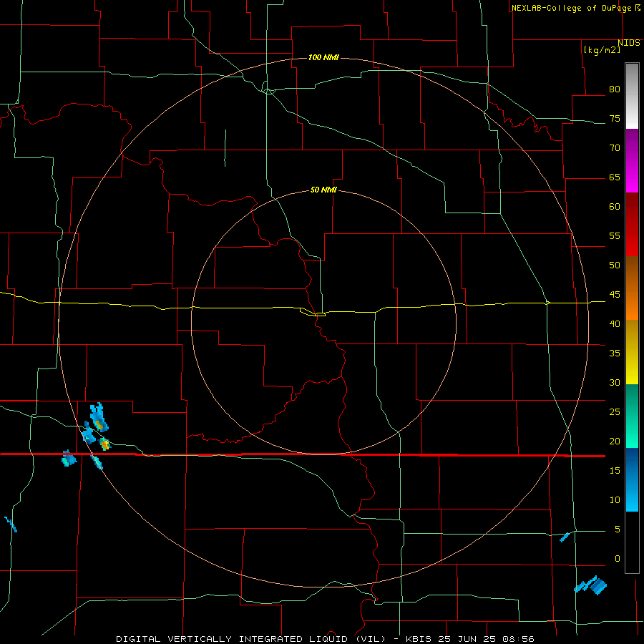Click the 100 NMI range ring label
This screenshot has width=644, height=644.
323,57
